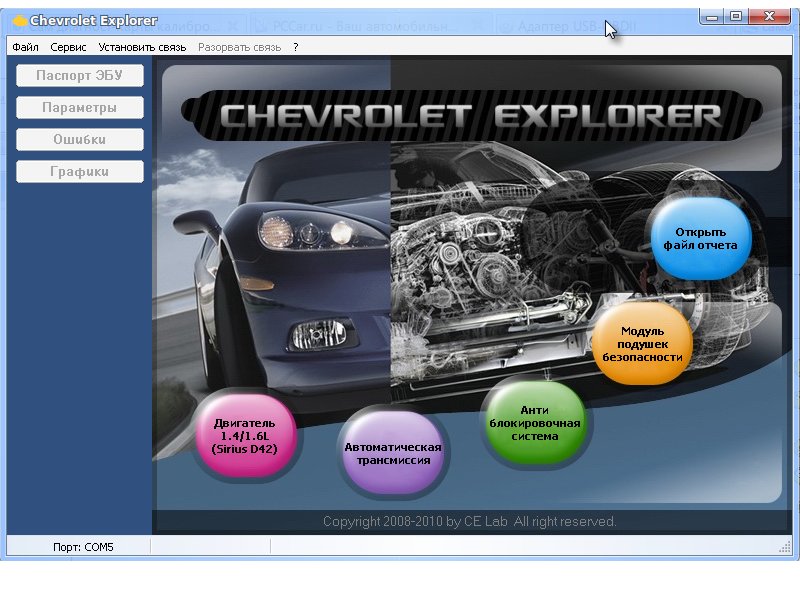Open the Ошибки sidebar section
800x600 pixels.
tap(80, 139)
